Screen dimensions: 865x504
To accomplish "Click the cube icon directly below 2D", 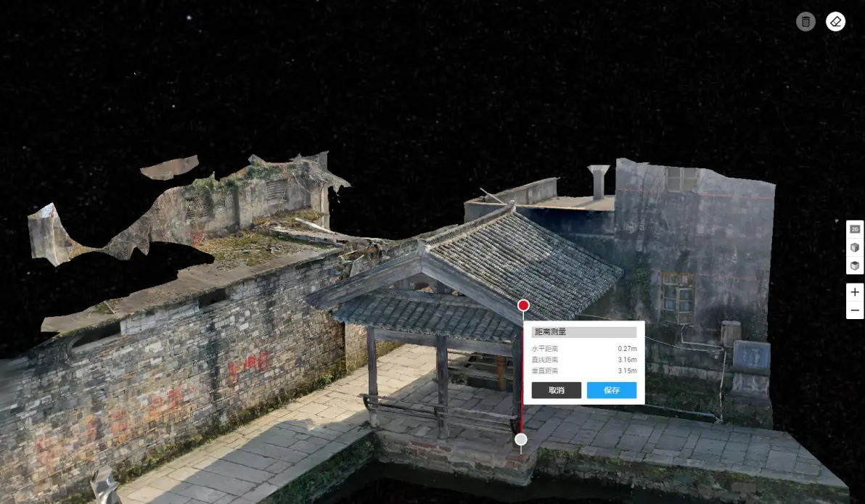I will click(x=855, y=247).
